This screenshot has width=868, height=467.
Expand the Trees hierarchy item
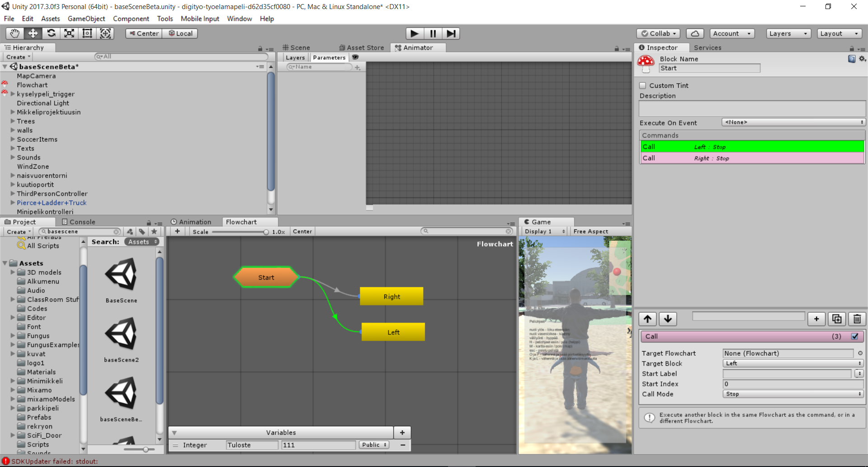tap(13, 121)
